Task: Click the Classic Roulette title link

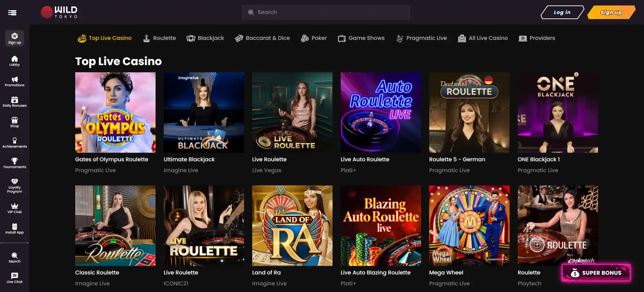Action: point(97,273)
